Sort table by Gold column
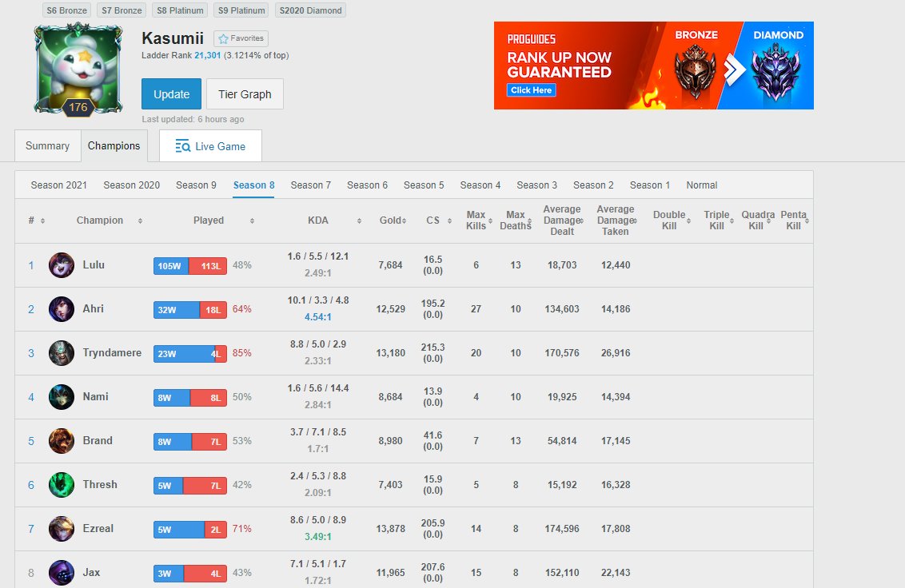This screenshot has width=905, height=588. [393, 220]
